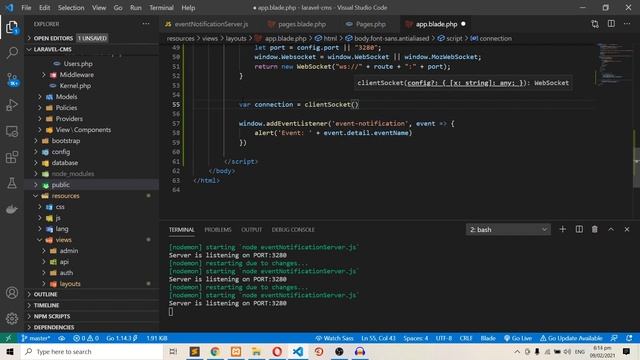
Task: Open editor more actions ellipsis
Action: (x=627, y=24)
